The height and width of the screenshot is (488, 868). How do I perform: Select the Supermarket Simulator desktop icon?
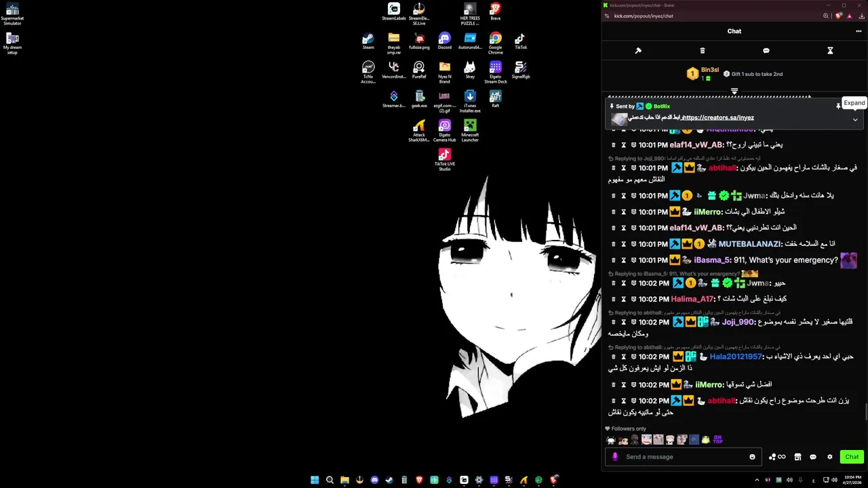point(12,14)
